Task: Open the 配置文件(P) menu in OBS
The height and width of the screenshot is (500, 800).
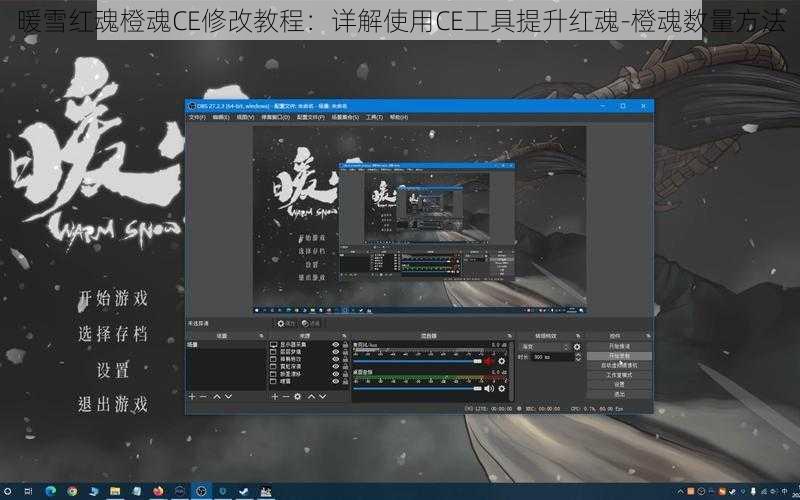Action: tap(310, 117)
